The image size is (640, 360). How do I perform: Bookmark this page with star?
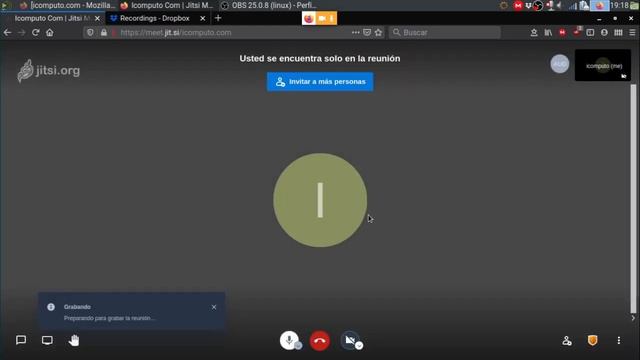(378, 32)
